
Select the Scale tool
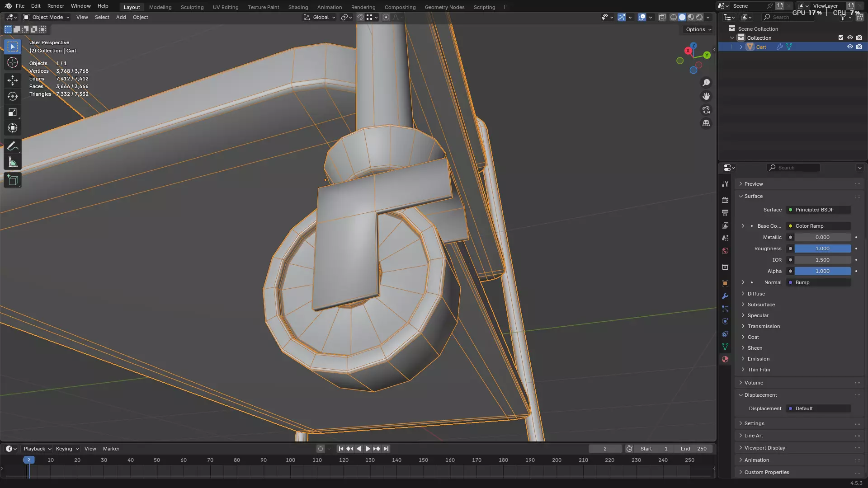pos(13,112)
